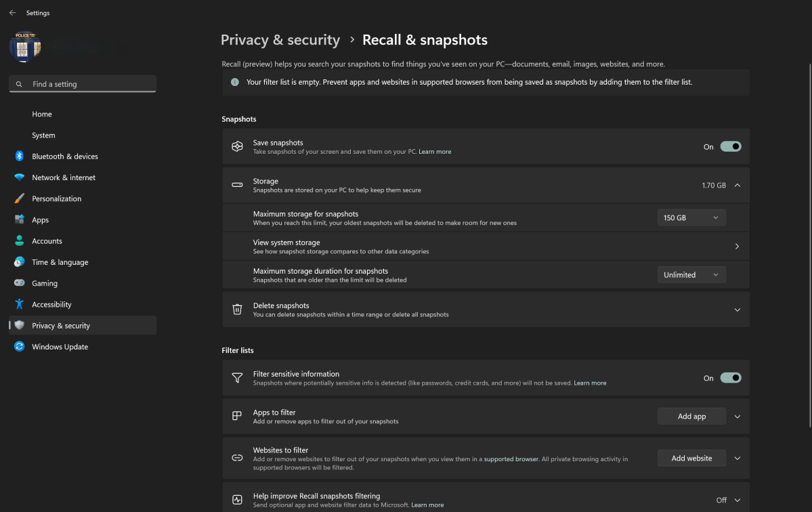The width and height of the screenshot is (812, 512).
Task: Click the Add website button
Action: point(691,458)
